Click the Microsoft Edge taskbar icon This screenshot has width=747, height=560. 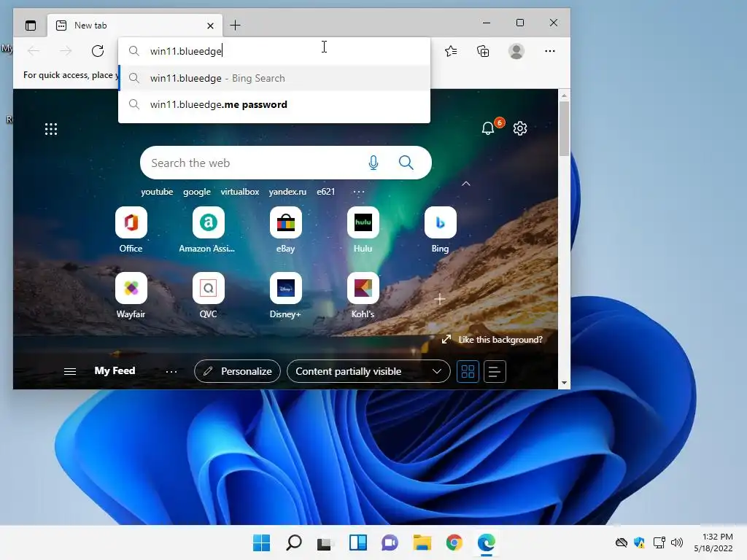487,542
